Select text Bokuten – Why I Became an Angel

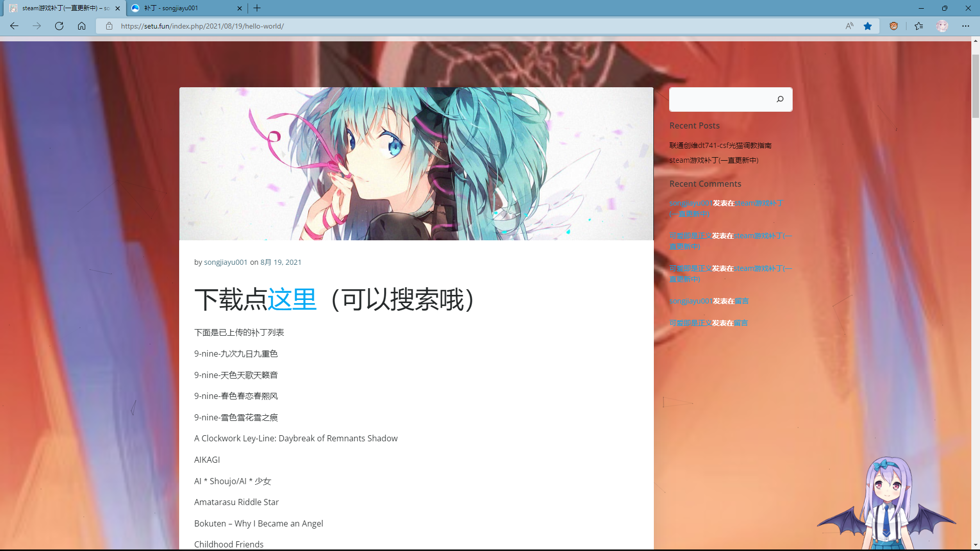[x=259, y=523]
